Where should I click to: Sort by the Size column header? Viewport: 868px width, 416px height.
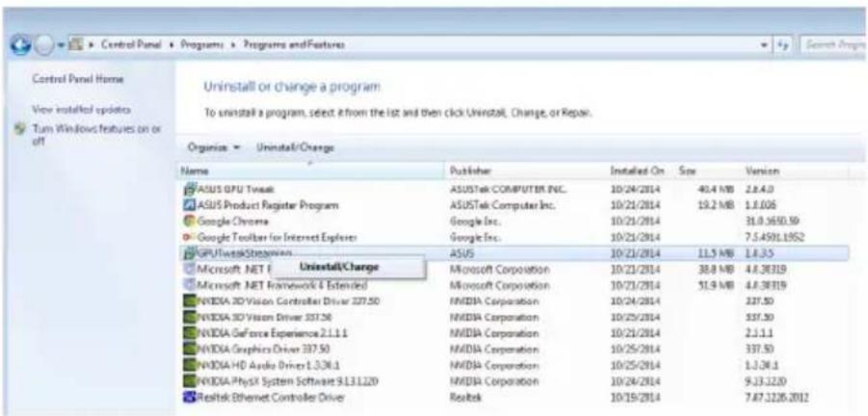[707, 172]
